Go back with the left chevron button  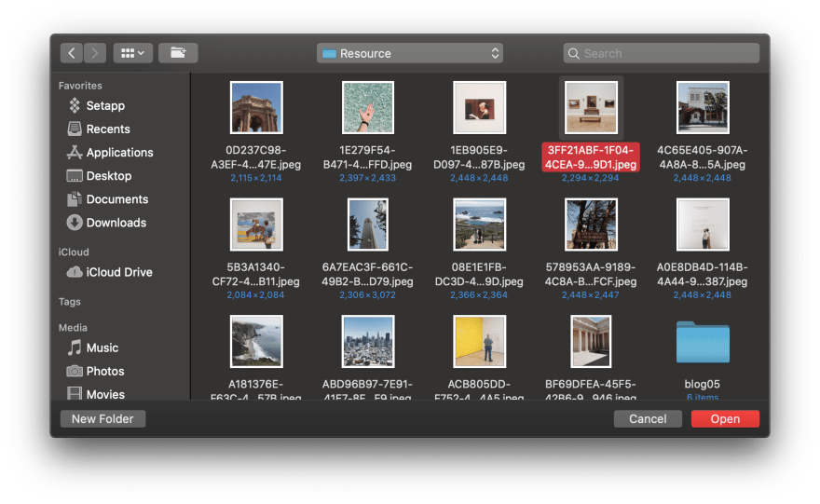pyautogui.click(x=72, y=53)
